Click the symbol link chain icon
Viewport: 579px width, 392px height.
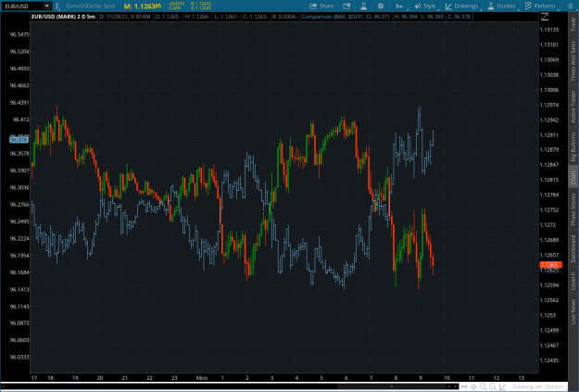[57, 6]
